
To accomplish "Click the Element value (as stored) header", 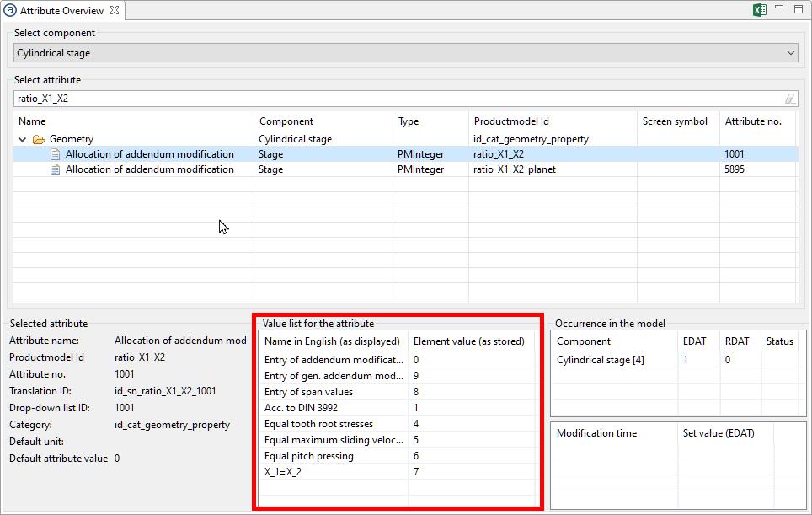I will [468, 341].
